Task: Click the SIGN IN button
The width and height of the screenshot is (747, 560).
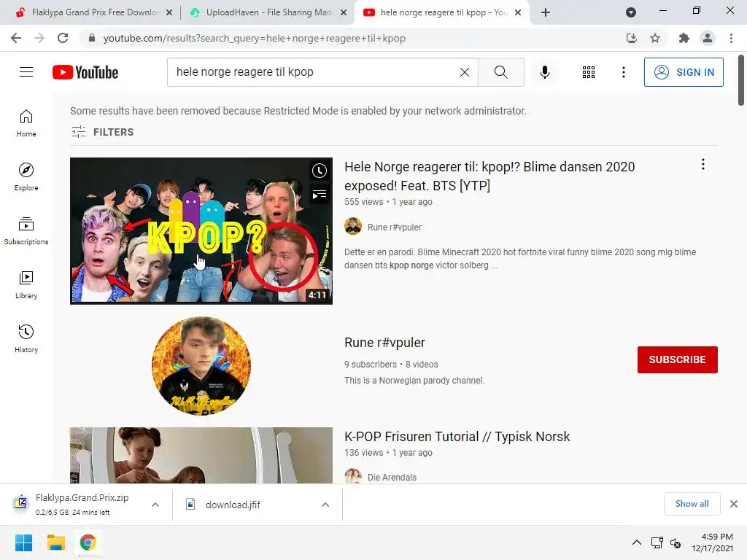Action: tap(683, 72)
